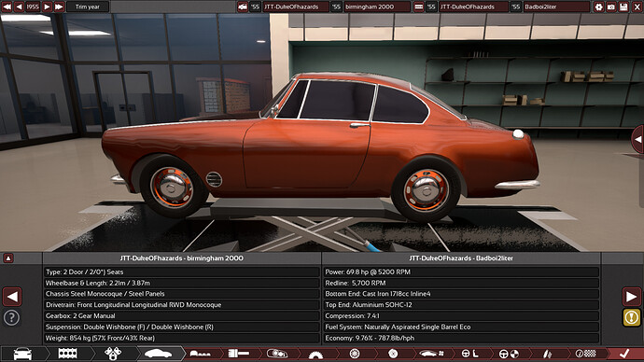The height and width of the screenshot is (362, 644).
Task: Click Wheelbase & Length: 2.21m / 3.87m row
Action: point(182,284)
